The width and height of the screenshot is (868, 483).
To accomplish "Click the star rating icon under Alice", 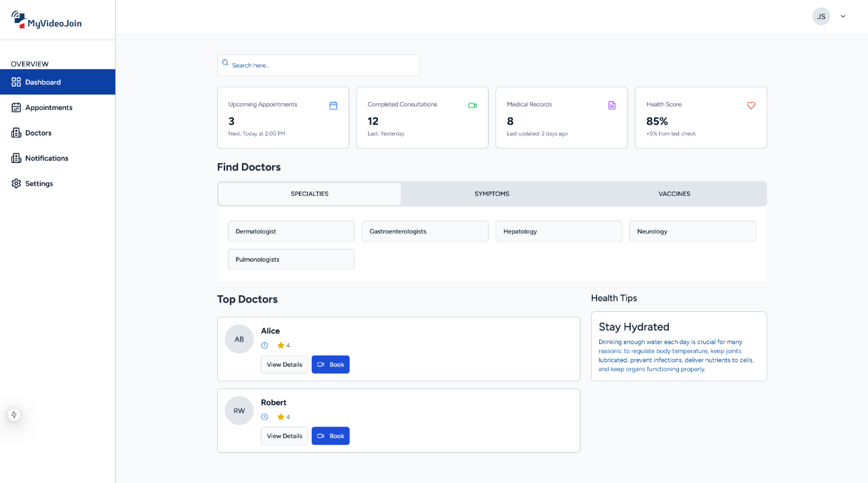I will pyautogui.click(x=281, y=345).
